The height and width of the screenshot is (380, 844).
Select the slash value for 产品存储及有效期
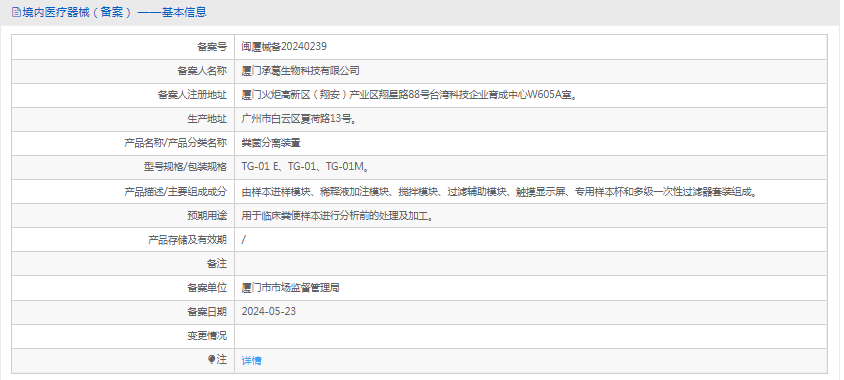[x=244, y=240]
